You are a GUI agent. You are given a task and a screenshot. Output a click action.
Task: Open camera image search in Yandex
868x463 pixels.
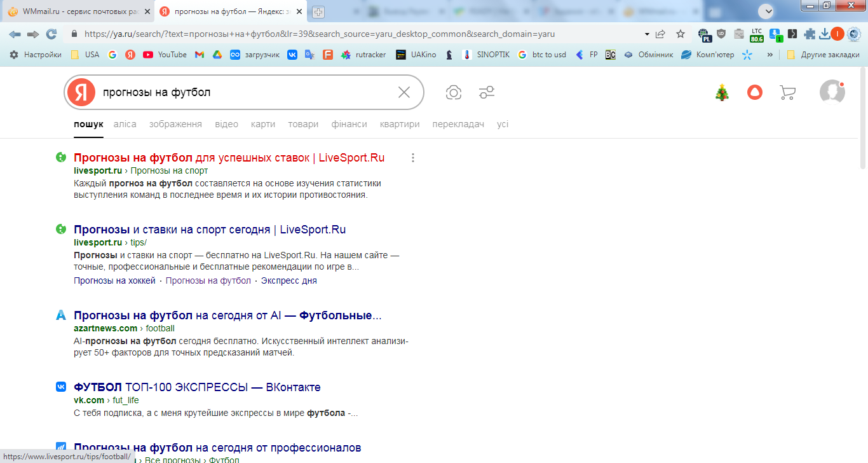(x=453, y=93)
